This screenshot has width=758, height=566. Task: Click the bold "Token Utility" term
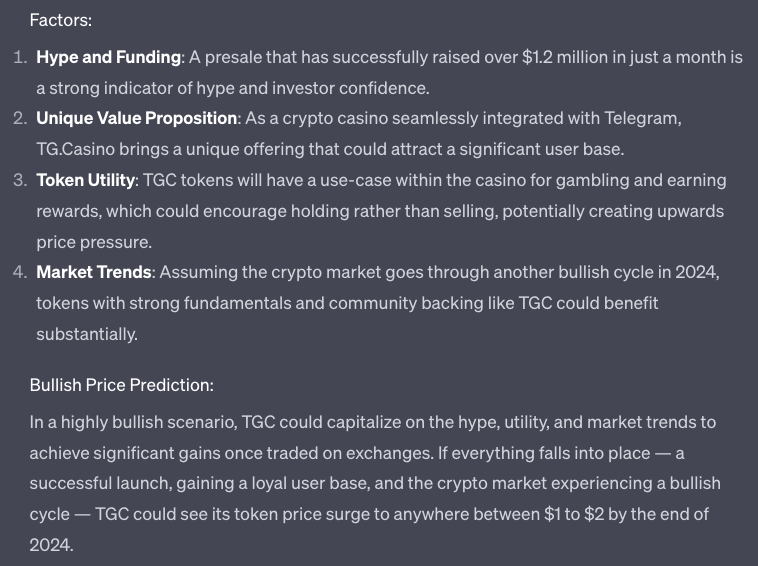(86, 181)
